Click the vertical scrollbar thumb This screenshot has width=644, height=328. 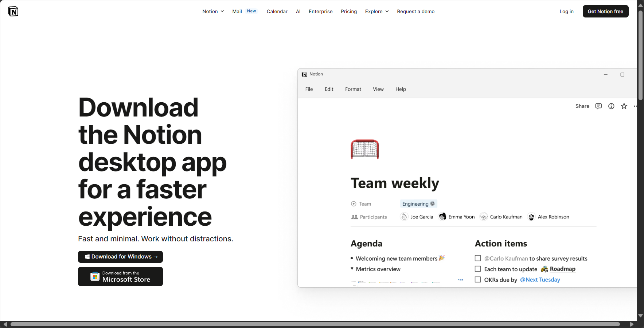coord(640,55)
